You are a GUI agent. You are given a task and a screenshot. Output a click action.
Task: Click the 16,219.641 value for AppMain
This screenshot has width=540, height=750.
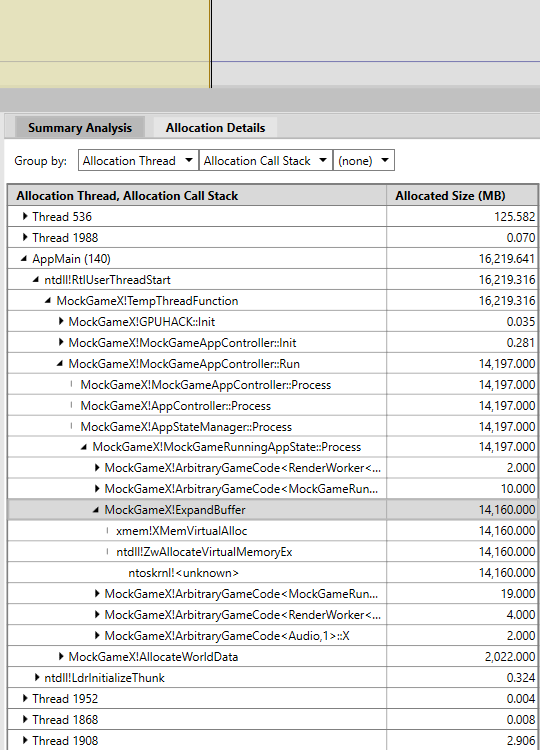click(507, 259)
